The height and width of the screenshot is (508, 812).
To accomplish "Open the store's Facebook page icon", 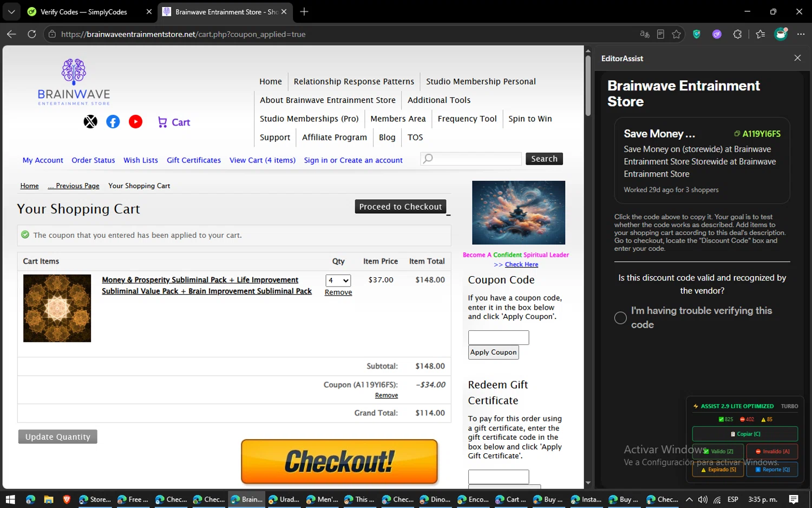I will (x=113, y=122).
